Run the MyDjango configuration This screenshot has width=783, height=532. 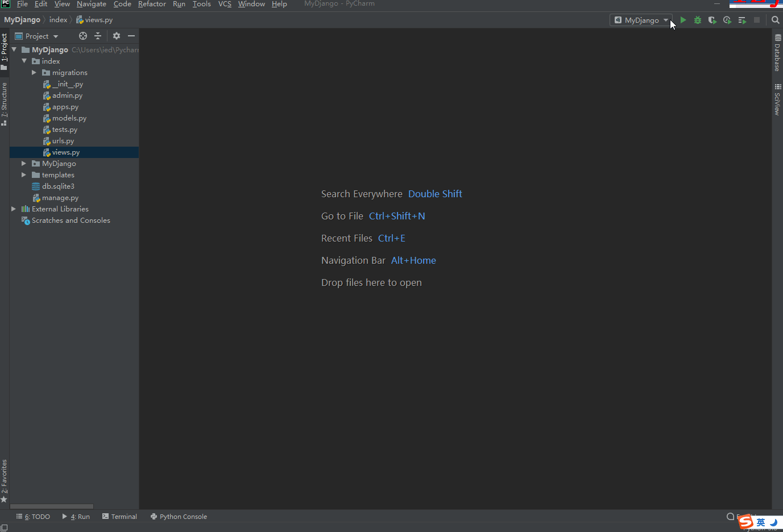tap(683, 20)
